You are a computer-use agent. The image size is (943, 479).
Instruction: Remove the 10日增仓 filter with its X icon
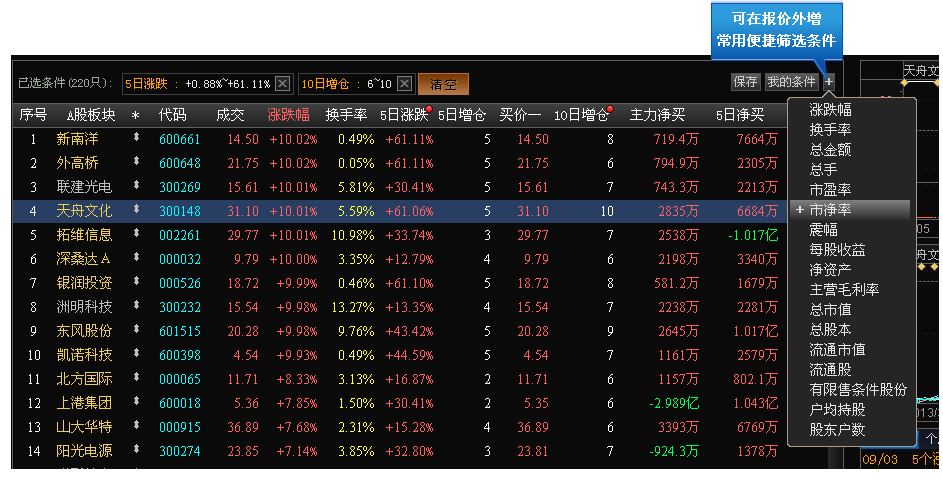405,84
